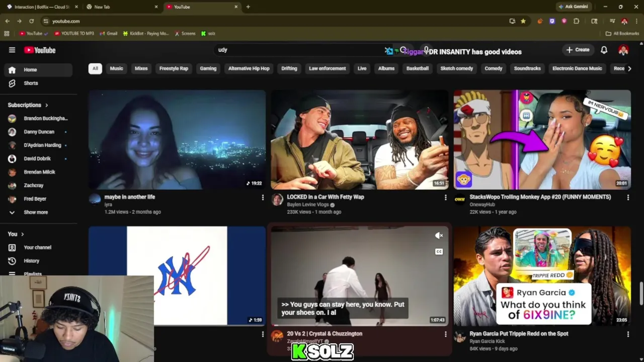Open Your channel in sidebar
The height and width of the screenshot is (362, 644).
(39, 247)
